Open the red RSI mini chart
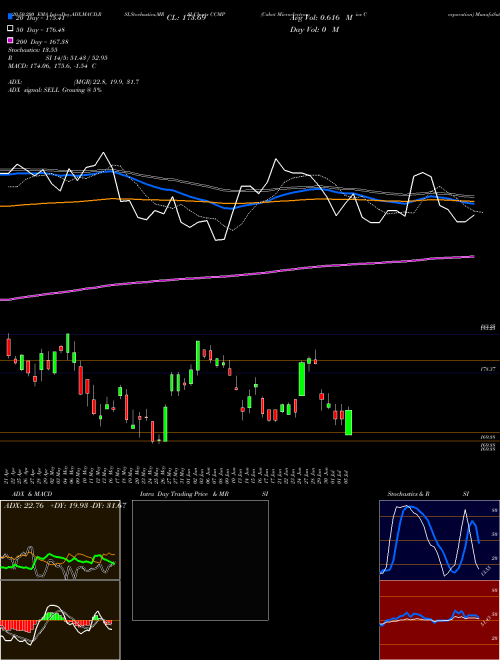This screenshot has width=500, height=660. pos(439,620)
